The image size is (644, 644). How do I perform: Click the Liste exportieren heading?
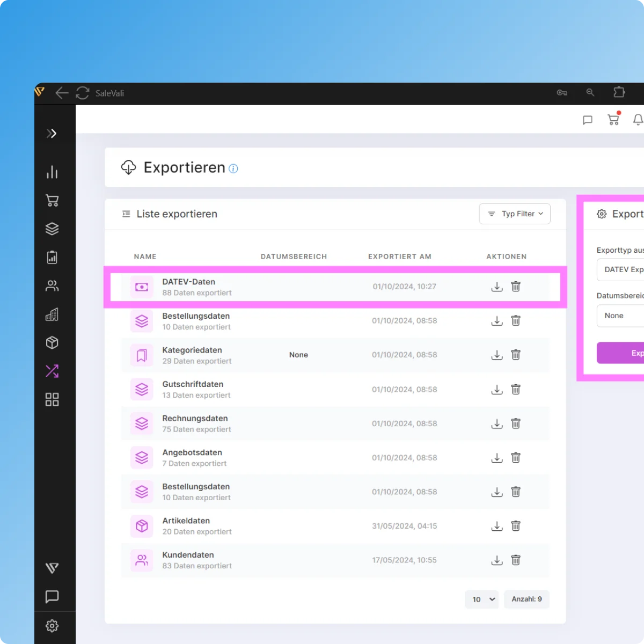[x=177, y=214]
